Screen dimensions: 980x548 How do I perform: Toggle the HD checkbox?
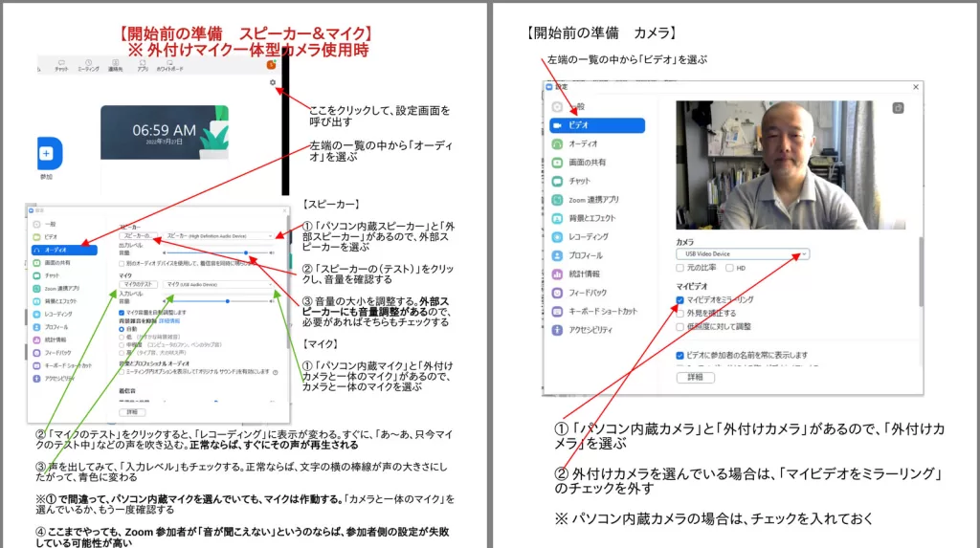click(729, 268)
